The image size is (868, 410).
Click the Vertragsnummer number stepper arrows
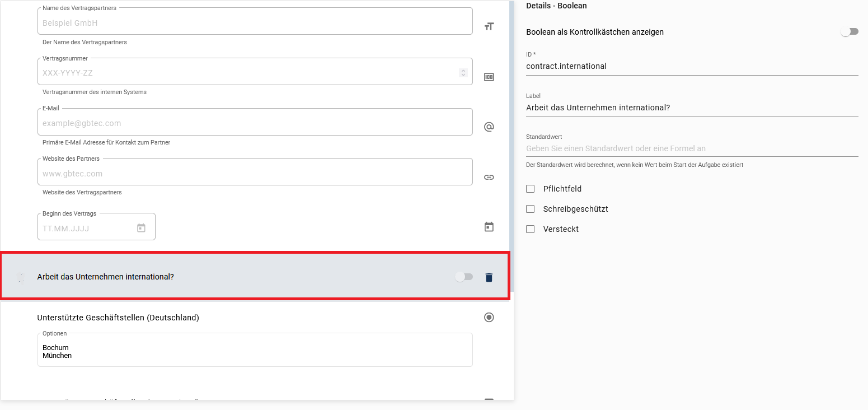click(x=463, y=73)
